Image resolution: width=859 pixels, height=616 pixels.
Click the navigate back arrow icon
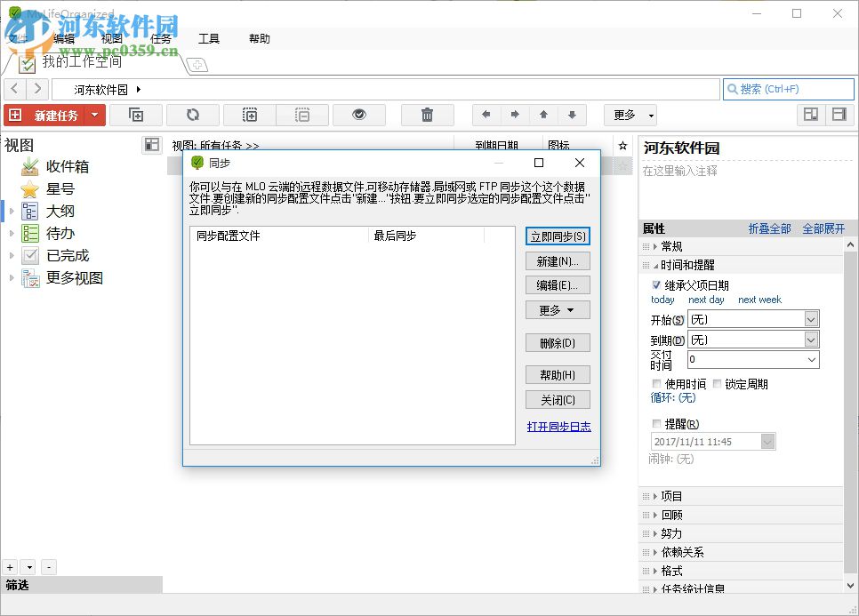point(485,114)
